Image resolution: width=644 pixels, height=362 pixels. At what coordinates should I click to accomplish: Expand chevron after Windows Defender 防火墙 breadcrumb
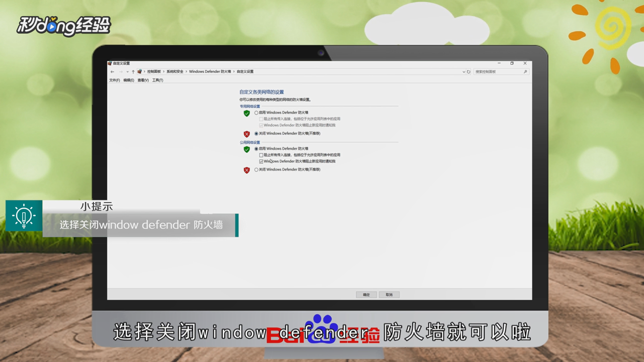pyautogui.click(x=234, y=72)
